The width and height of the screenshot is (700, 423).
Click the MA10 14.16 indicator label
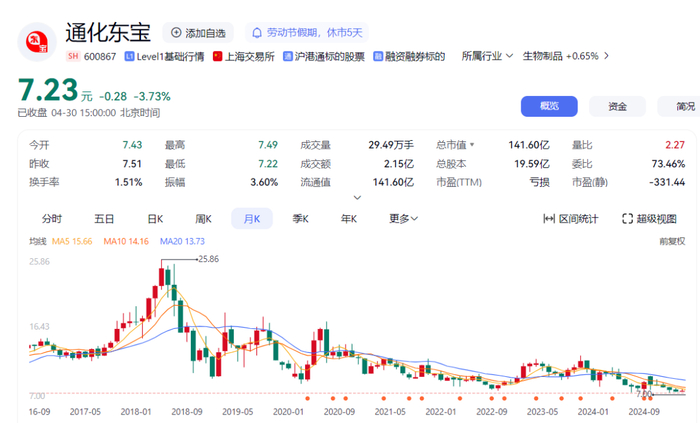(x=126, y=241)
